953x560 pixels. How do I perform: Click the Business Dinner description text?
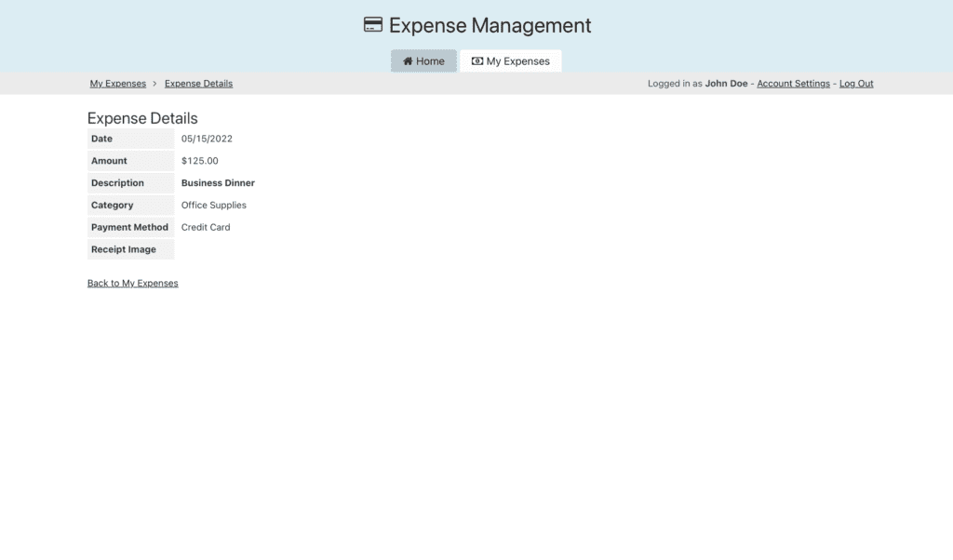pos(218,183)
